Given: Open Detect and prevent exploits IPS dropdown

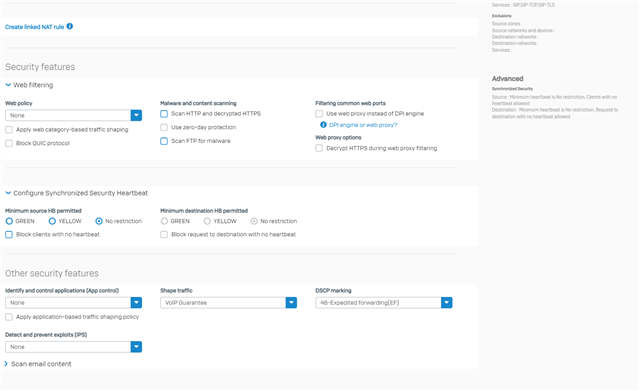Looking at the screenshot, I should tap(73, 347).
